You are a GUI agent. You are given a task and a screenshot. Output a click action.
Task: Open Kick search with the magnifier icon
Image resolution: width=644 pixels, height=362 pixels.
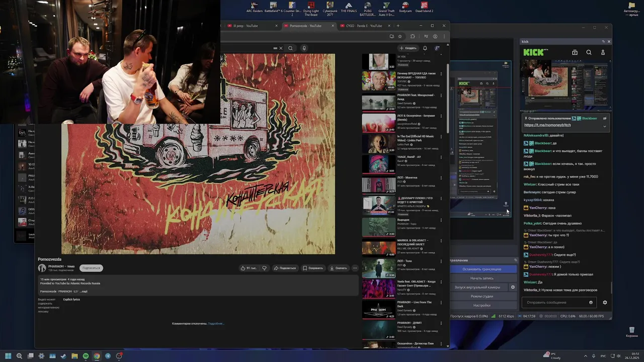pyautogui.click(x=589, y=52)
